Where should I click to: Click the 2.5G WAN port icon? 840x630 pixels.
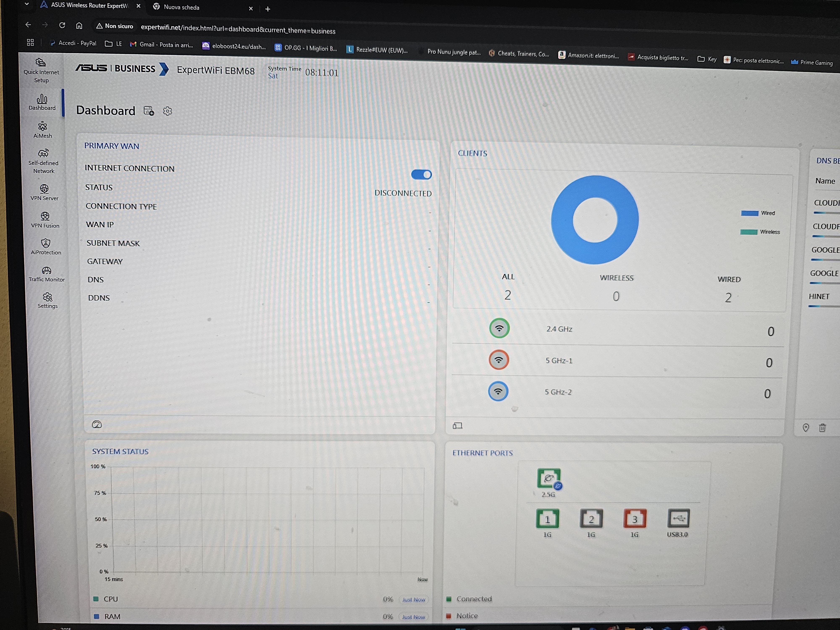549,478
